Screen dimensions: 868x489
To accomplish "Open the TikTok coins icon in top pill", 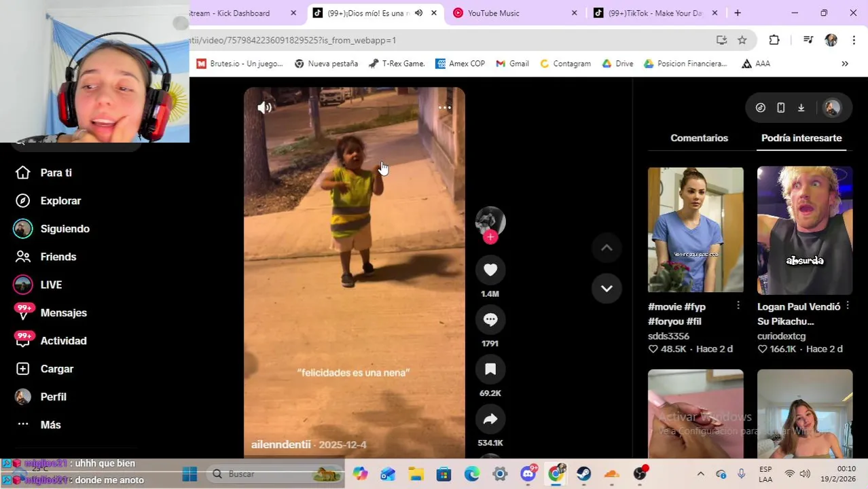I will click(761, 107).
